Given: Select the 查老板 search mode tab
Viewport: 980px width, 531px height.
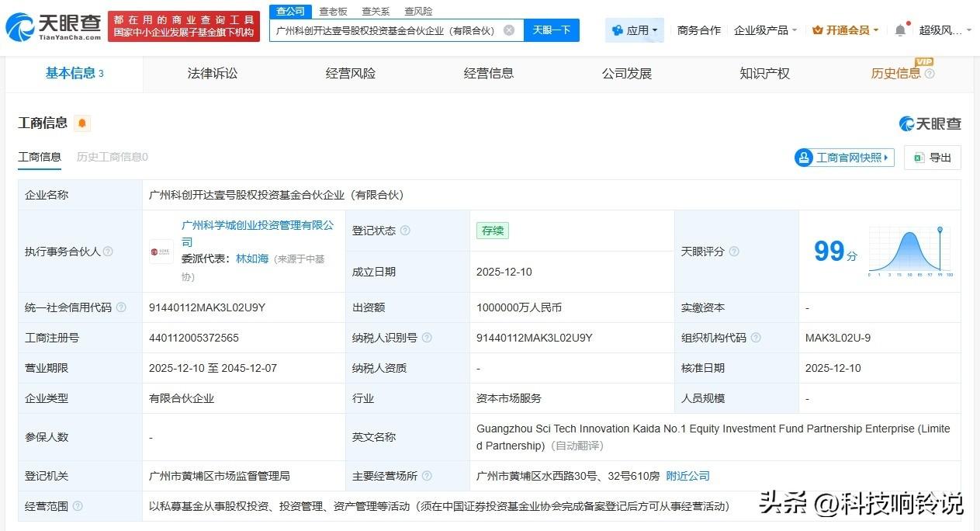Looking at the screenshot, I should coord(333,12).
